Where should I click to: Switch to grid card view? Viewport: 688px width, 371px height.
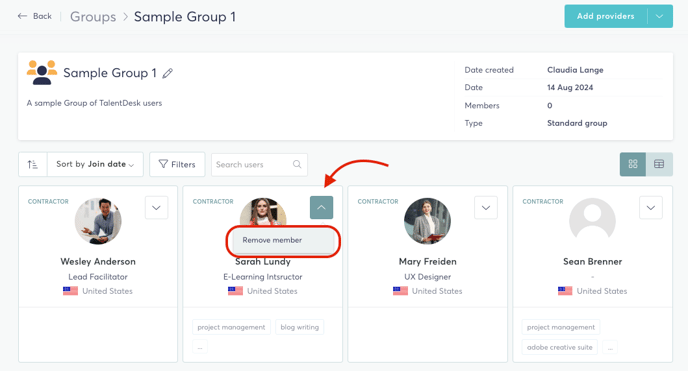(633, 164)
